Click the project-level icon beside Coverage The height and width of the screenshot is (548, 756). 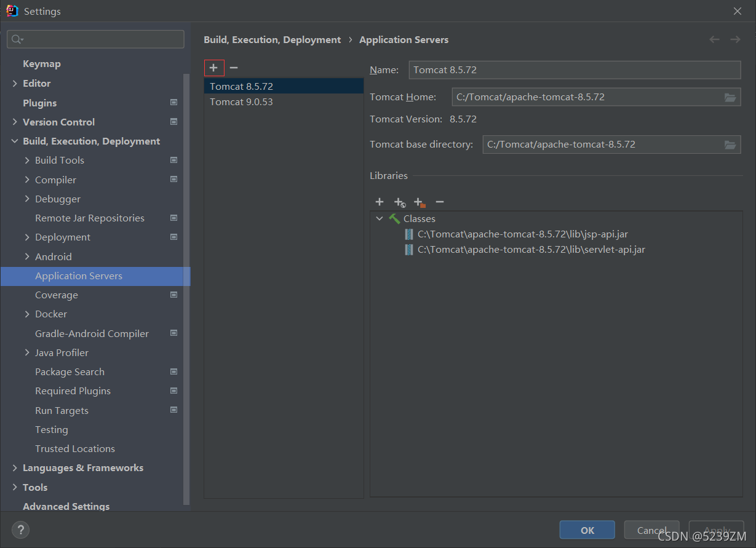coord(174,295)
